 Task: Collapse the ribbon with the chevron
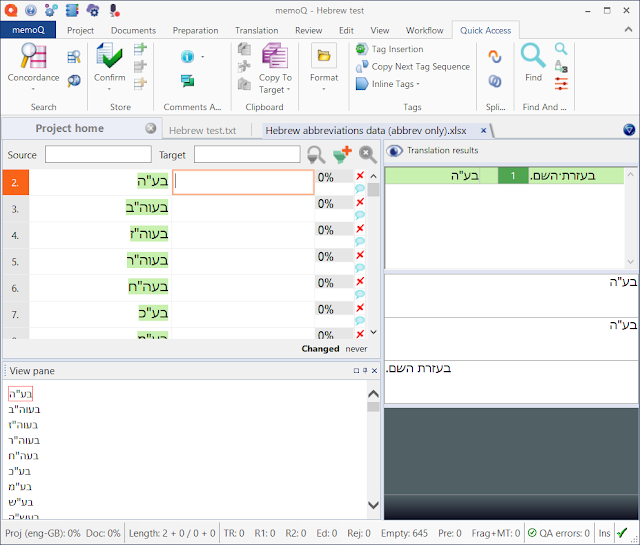pyautogui.click(x=628, y=29)
